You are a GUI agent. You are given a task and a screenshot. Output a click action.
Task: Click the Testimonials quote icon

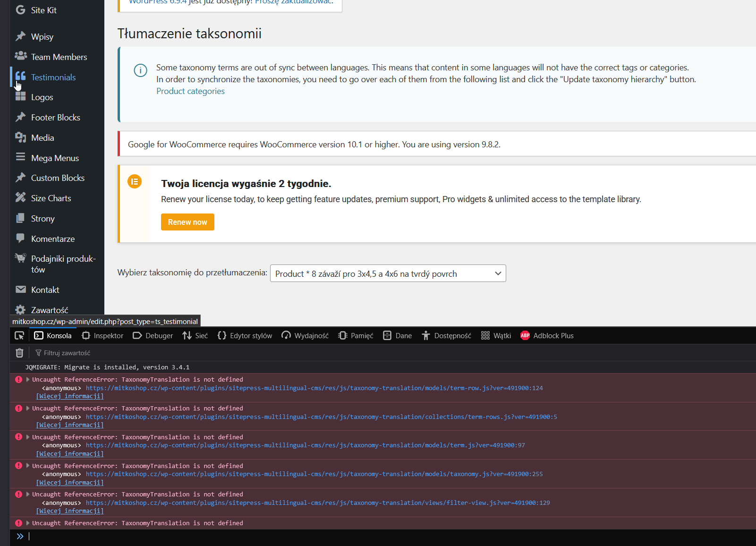pos(20,76)
